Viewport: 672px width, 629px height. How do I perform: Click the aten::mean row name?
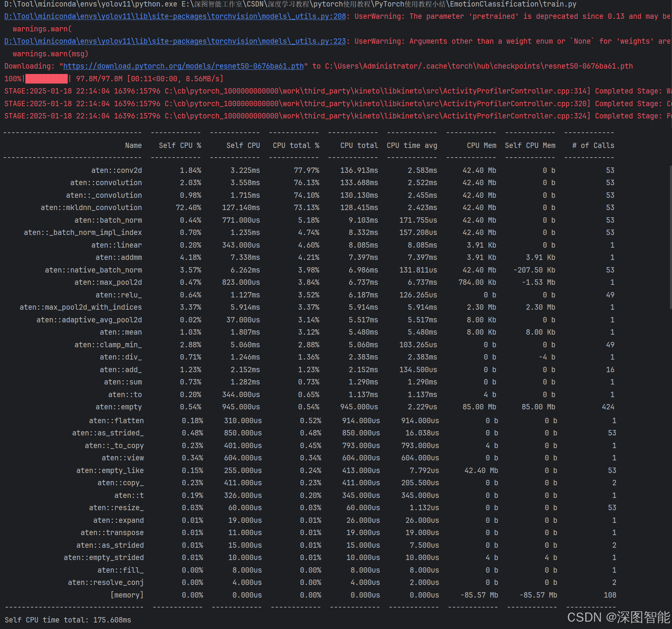(x=121, y=332)
